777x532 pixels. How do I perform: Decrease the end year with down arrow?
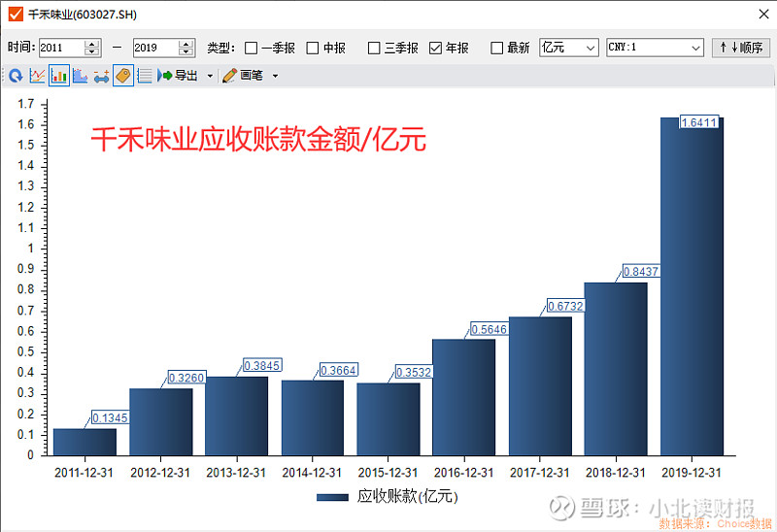click(186, 52)
